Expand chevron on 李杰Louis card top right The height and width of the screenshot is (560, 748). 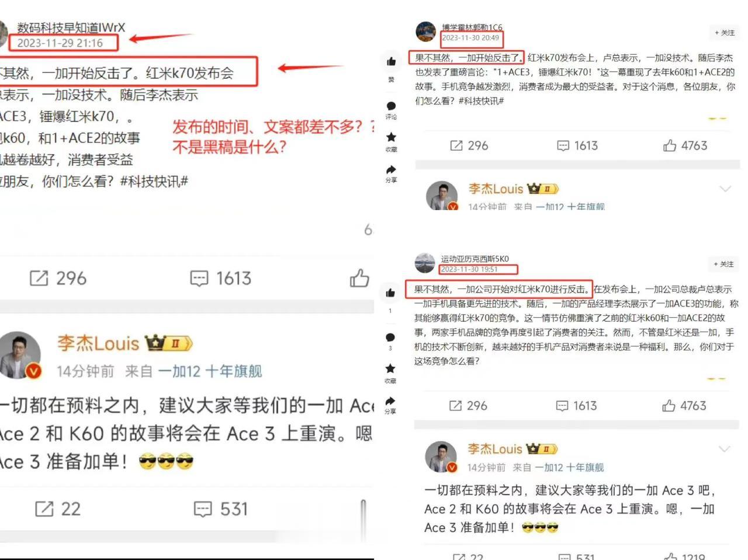coord(725,189)
